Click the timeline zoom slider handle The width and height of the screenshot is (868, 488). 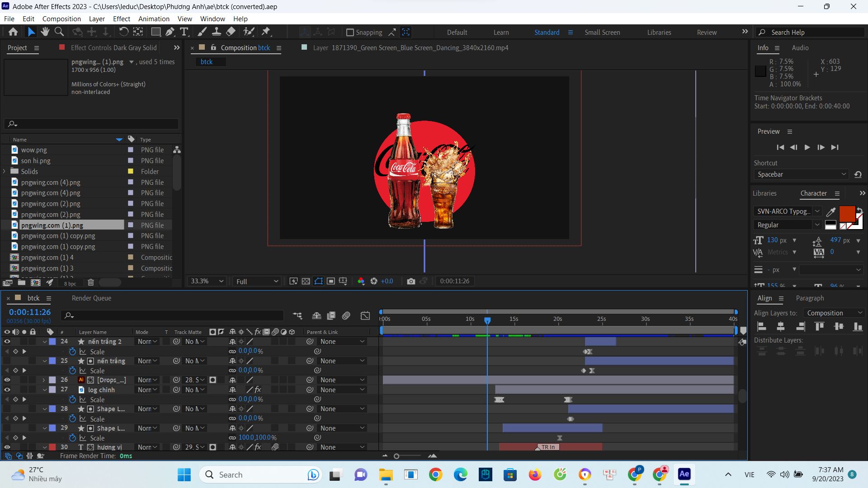tap(396, 456)
